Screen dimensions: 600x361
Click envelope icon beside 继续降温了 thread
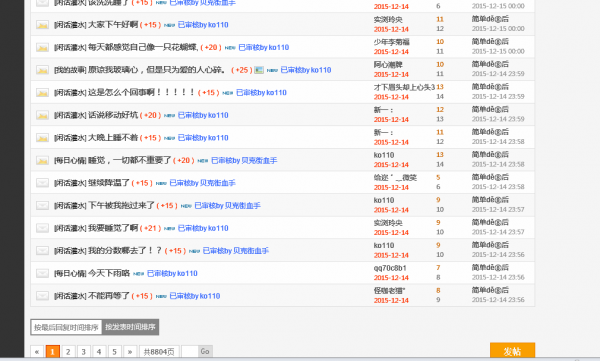[42, 183]
